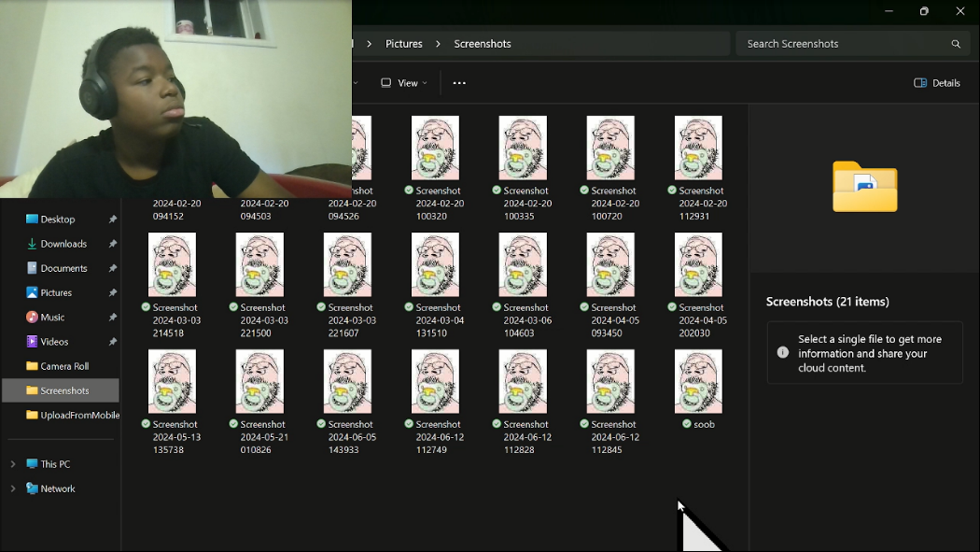Open the Downloads sidebar shortcut

[63, 244]
